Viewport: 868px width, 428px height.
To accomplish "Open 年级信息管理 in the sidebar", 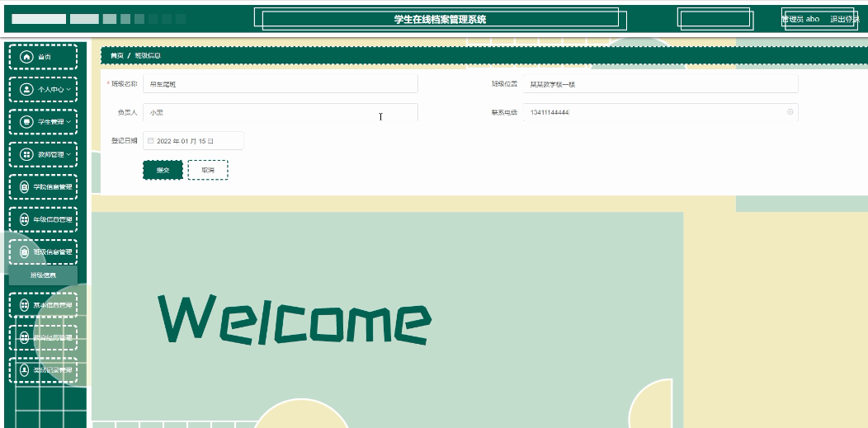I will pos(43,219).
